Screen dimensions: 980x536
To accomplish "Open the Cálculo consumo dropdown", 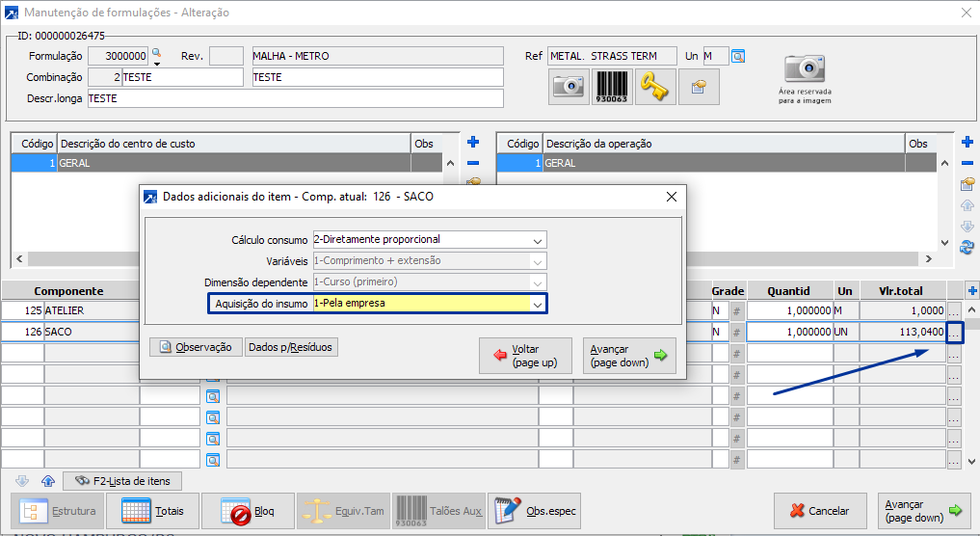I will (x=537, y=240).
